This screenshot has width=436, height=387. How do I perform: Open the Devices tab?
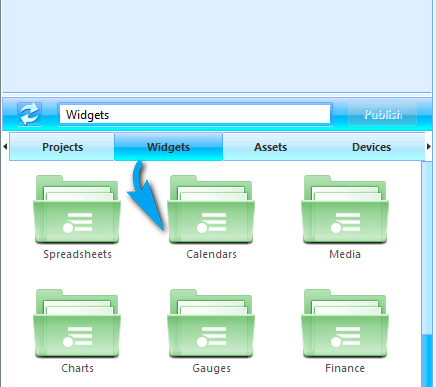(x=371, y=147)
